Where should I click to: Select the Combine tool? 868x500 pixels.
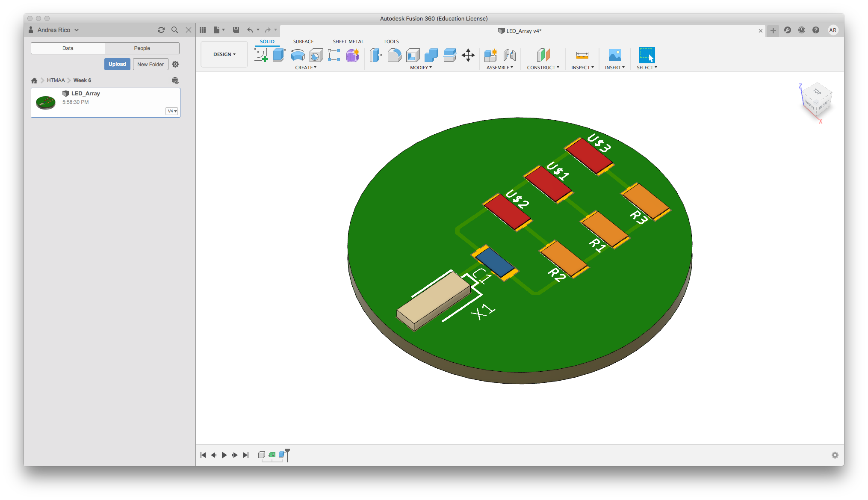pyautogui.click(x=431, y=55)
